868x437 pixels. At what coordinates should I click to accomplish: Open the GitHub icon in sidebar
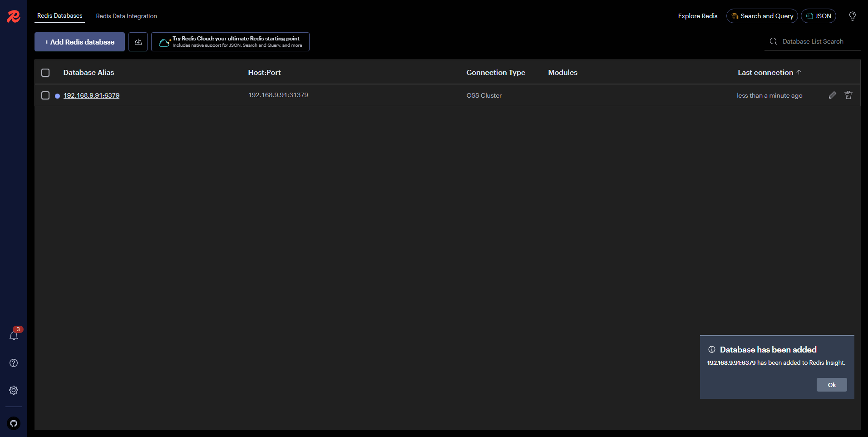(14, 423)
